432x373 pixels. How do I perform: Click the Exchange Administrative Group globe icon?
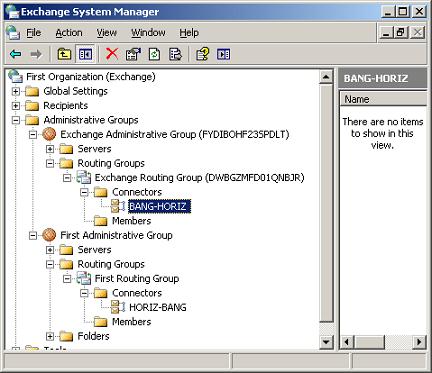click(49, 134)
